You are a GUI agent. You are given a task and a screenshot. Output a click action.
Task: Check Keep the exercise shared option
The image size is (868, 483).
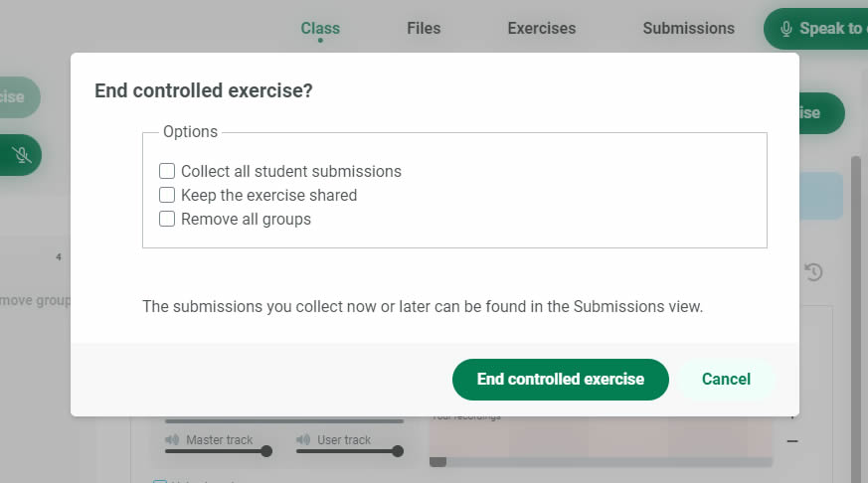[x=167, y=195]
